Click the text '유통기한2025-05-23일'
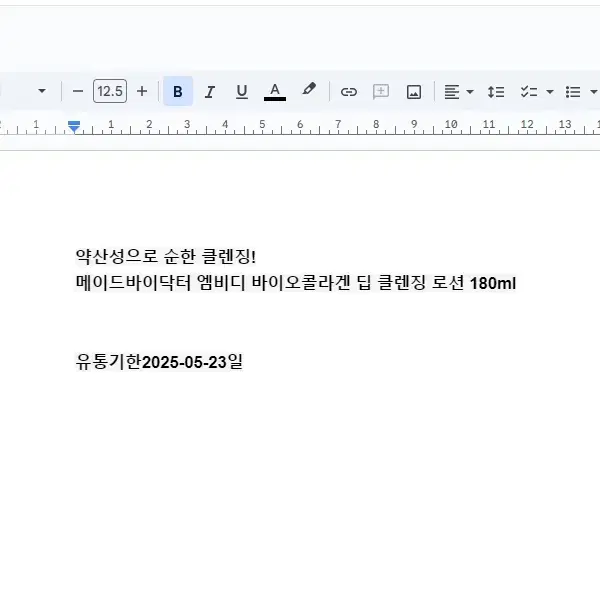 click(159, 362)
